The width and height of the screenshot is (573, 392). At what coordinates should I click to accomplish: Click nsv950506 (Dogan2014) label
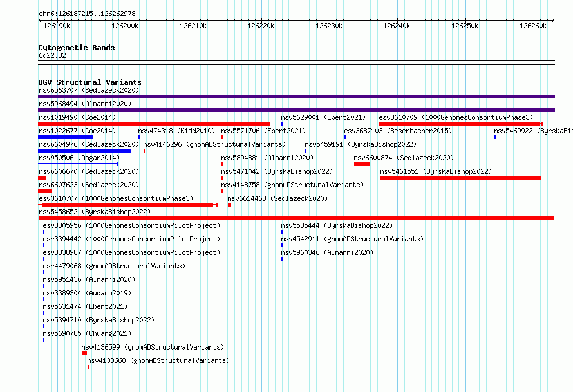coord(79,158)
